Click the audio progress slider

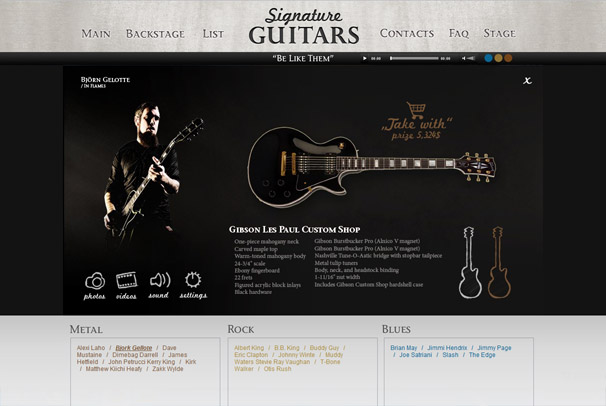414,58
